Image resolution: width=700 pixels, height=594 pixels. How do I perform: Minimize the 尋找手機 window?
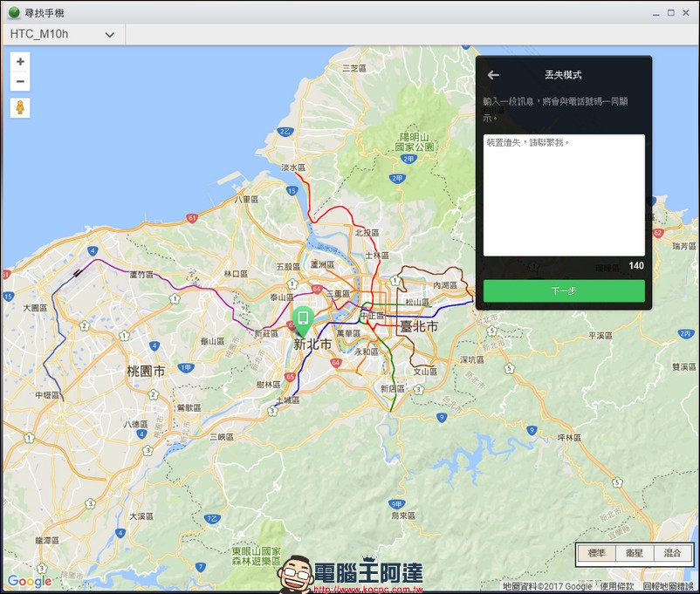(655, 13)
